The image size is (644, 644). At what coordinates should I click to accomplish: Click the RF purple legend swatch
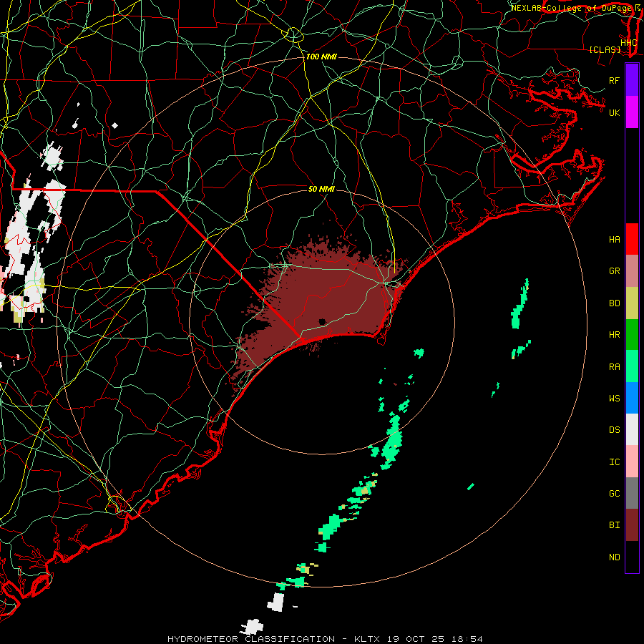[x=632, y=80]
